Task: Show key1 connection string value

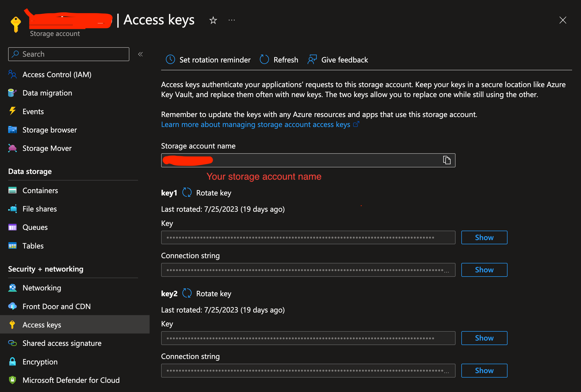Action: point(484,270)
